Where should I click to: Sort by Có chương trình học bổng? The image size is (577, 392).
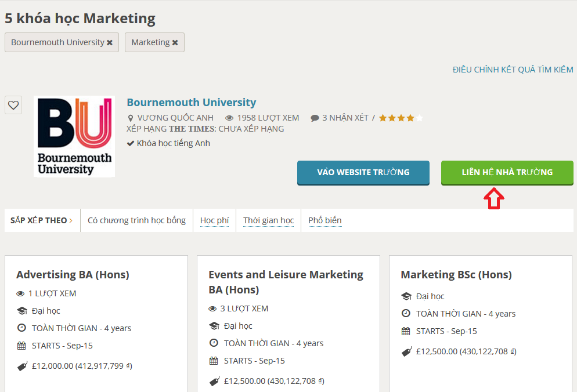click(136, 220)
